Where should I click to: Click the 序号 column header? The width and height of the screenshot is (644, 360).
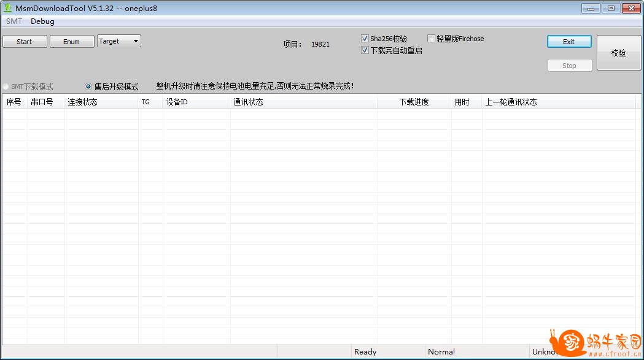[x=15, y=102]
